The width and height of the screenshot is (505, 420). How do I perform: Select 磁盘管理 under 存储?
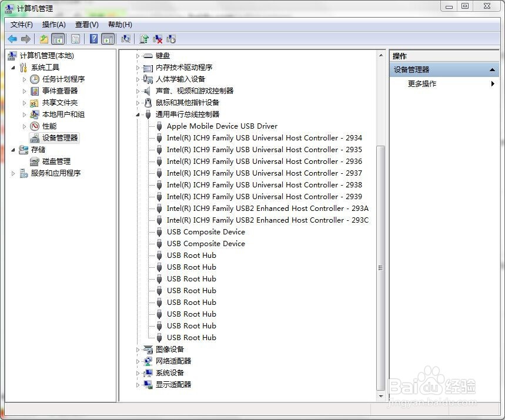coord(57,161)
